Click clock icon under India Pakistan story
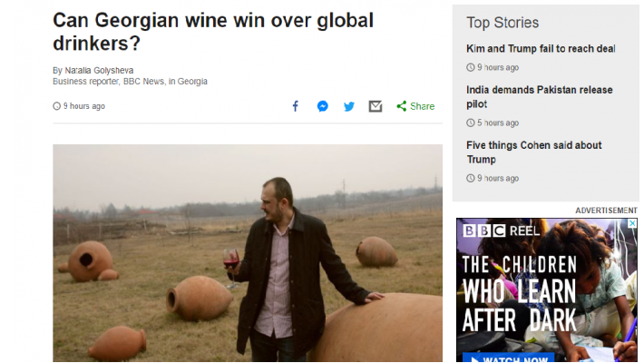 pyautogui.click(x=471, y=123)
